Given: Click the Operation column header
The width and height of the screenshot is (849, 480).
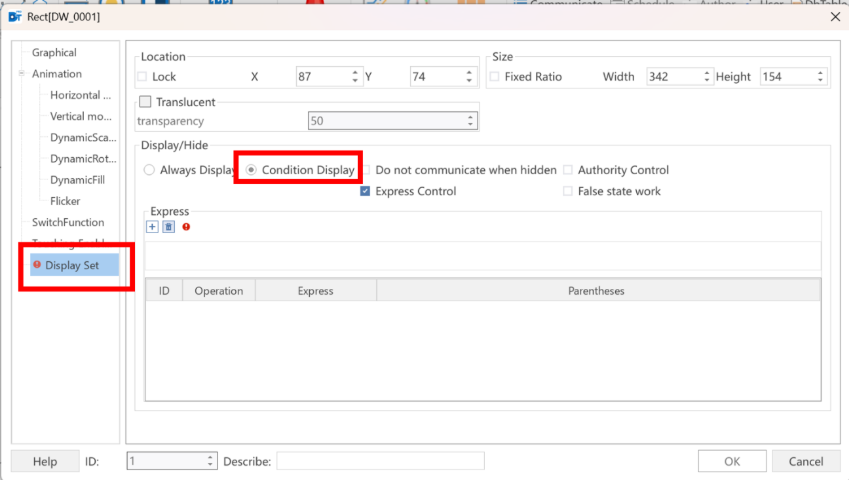Looking at the screenshot, I should tap(219, 291).
